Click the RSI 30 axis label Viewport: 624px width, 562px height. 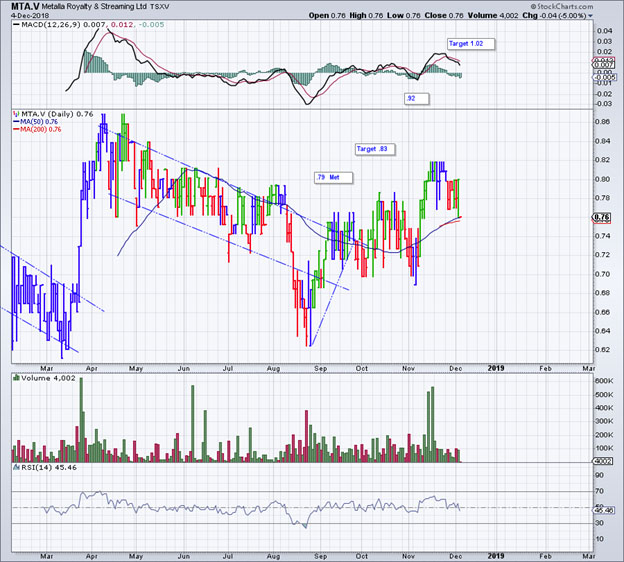click(599, 523)
